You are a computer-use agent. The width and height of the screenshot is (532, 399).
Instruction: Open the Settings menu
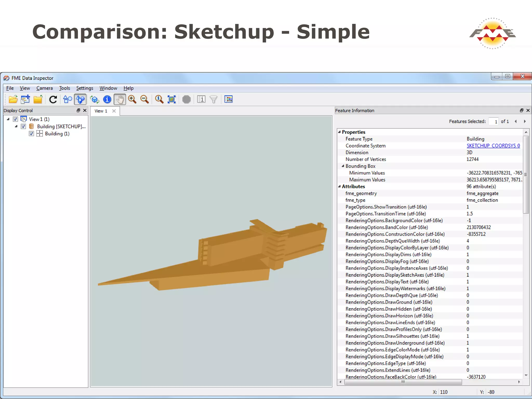pos(85,88)
